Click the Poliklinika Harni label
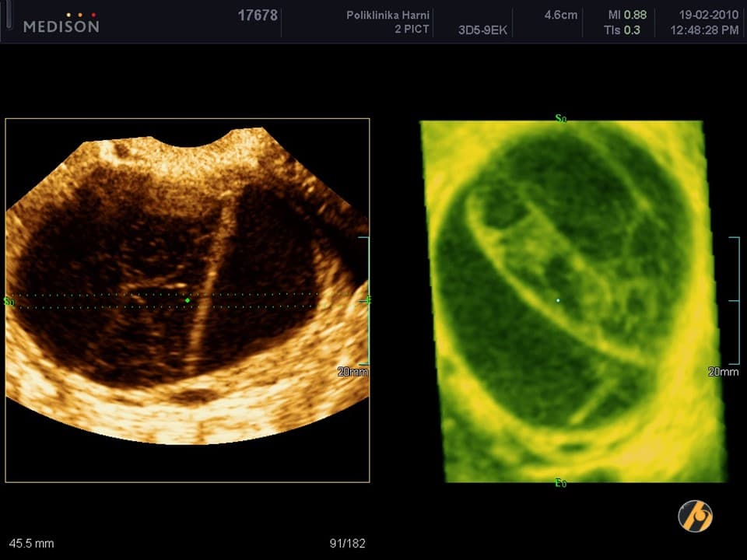The width and height of the screenshot is (747, 560). click(388, 16)
